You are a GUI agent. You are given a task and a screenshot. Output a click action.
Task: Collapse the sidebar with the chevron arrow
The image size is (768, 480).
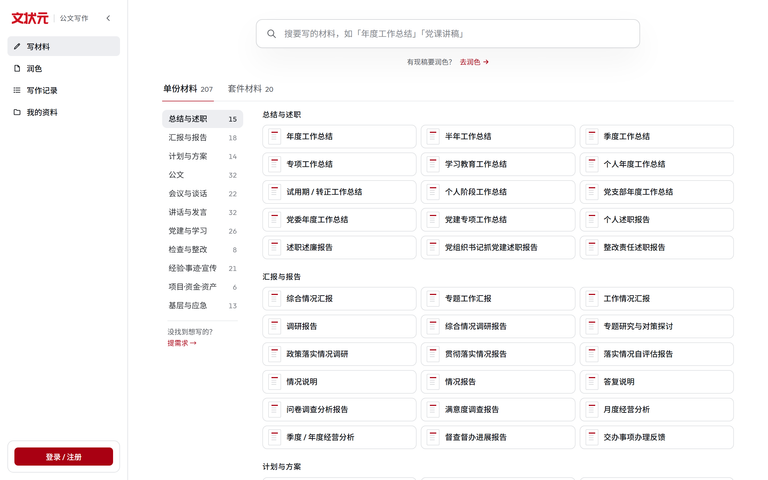coord(108,18)
